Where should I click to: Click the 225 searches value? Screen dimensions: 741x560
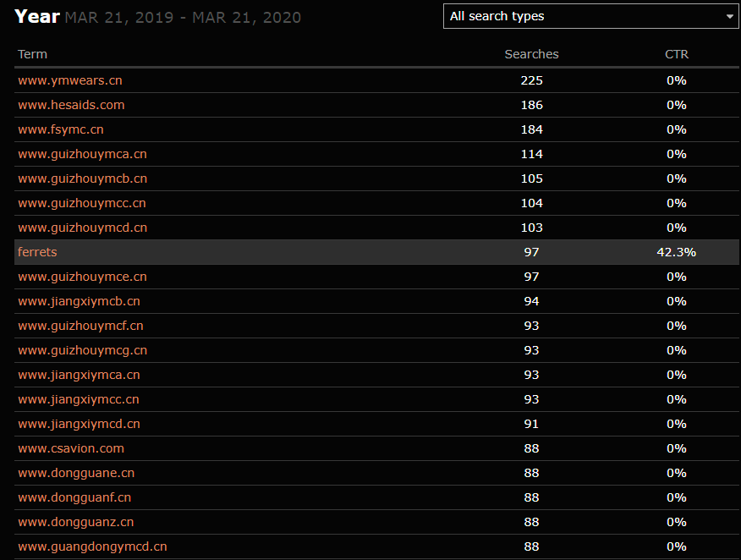click(x=532, y=80)
